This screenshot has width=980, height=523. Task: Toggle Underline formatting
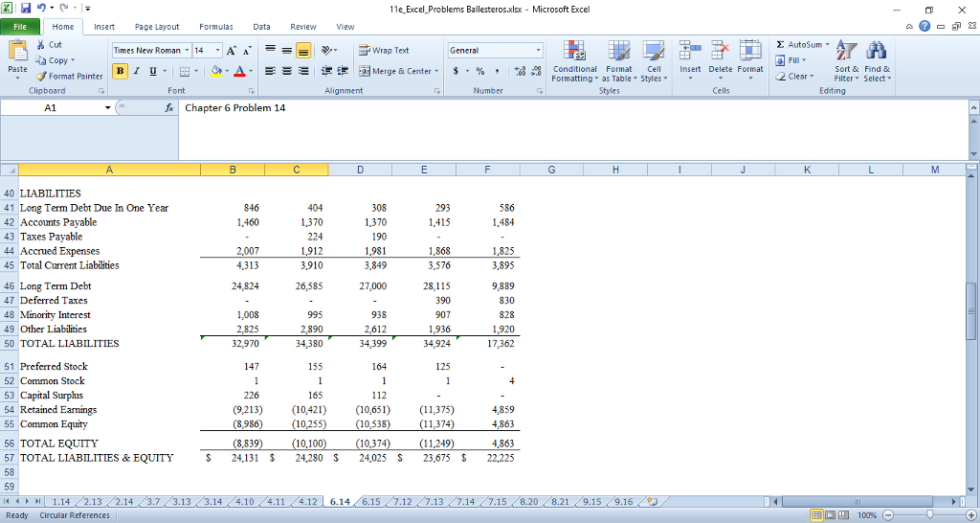[x=153, y=71]
